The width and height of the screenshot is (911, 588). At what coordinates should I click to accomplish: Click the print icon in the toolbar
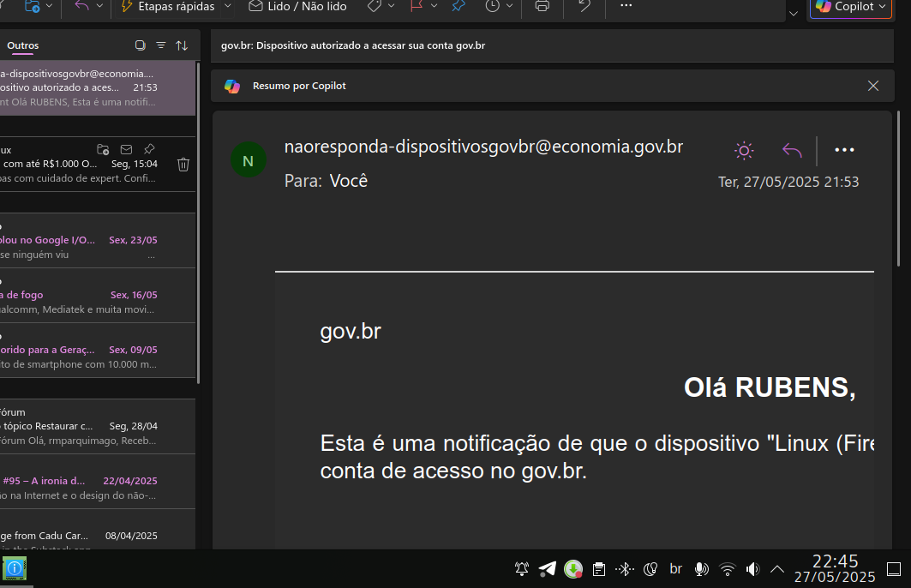(x=542, y=6)
